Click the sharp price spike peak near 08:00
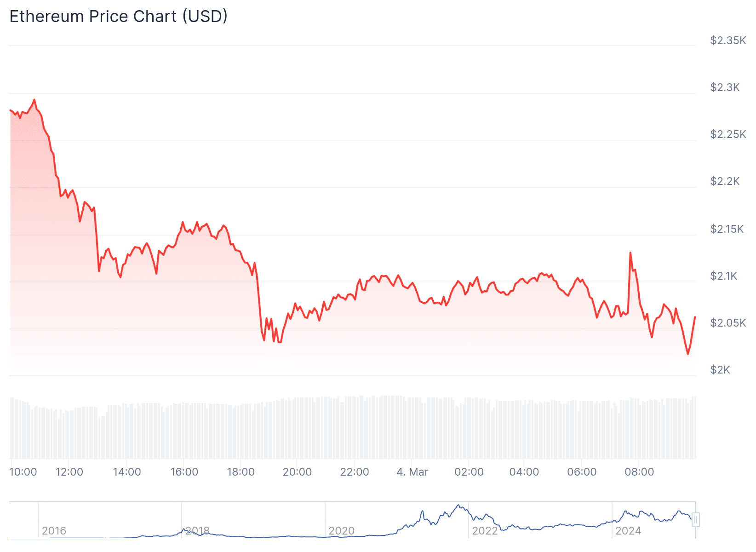Screen dimensions: 756x552 click(630, 253)
